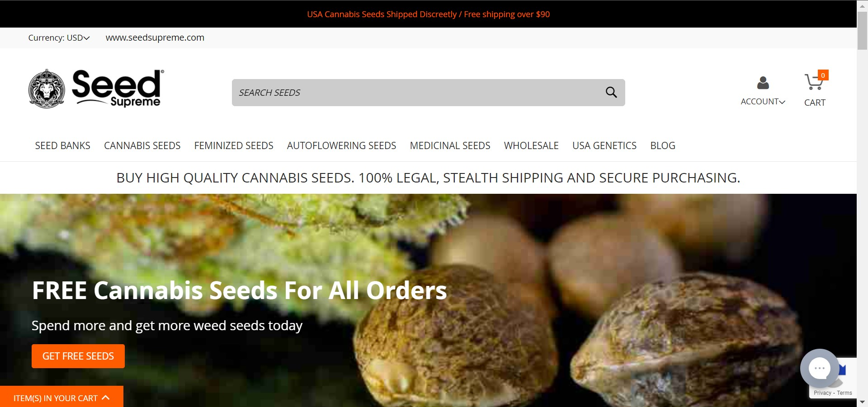
Task: Open the AUTOFLOWERING SEEDS menu
Action: click(341, 145)
